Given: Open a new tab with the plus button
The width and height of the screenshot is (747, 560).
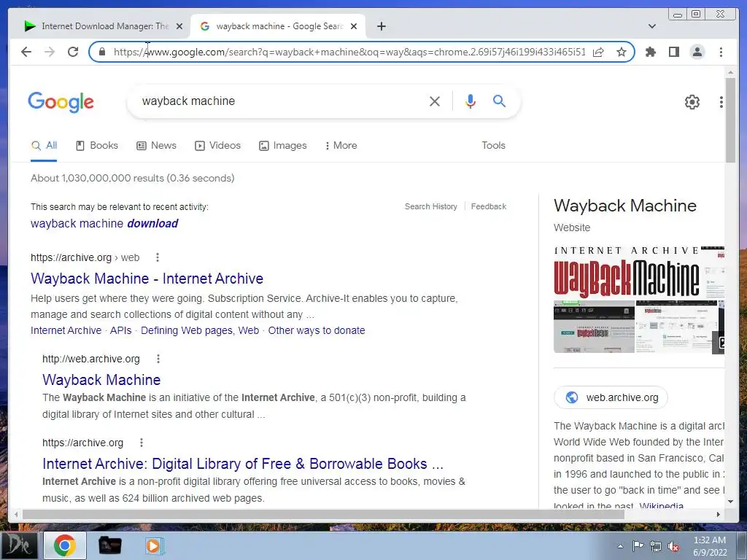Looking at the screenshot, I should click(381, 26).
